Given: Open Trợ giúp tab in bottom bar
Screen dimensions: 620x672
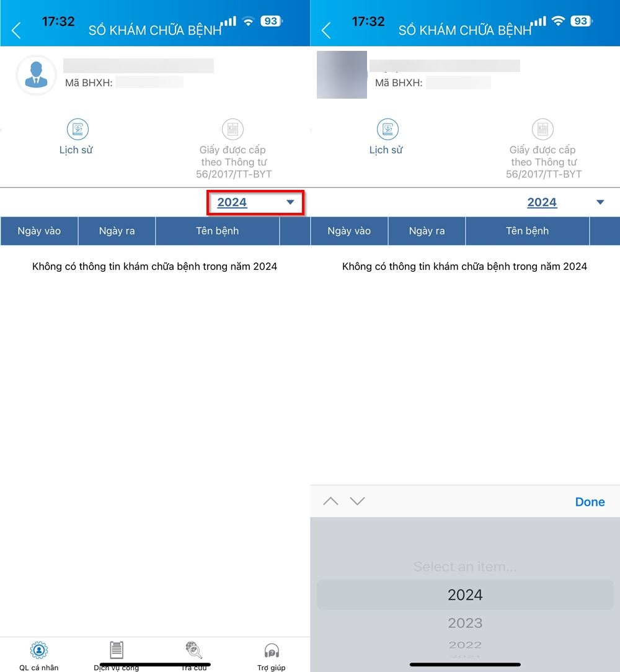Looking at the screenshot, I should tap(272, 656).
